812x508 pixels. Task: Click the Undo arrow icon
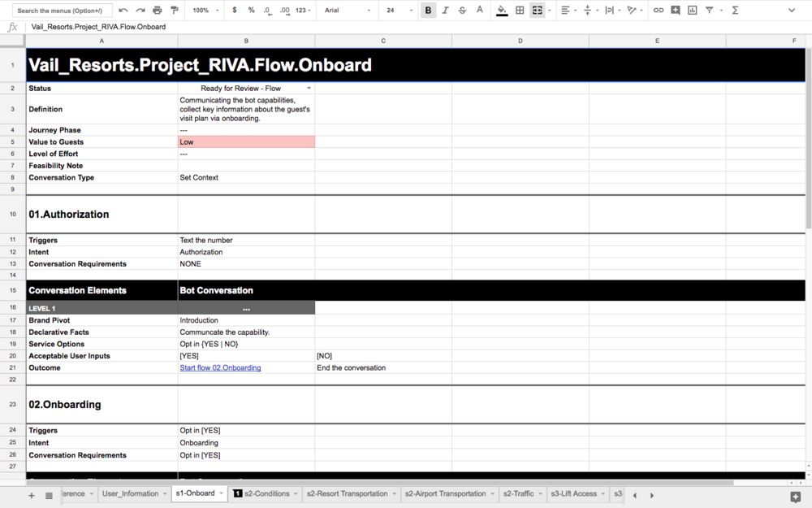pyautogui.click(x=123, y=11)
